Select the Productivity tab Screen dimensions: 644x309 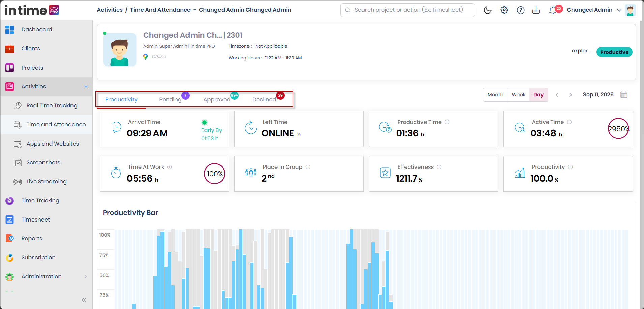point(121,99)
